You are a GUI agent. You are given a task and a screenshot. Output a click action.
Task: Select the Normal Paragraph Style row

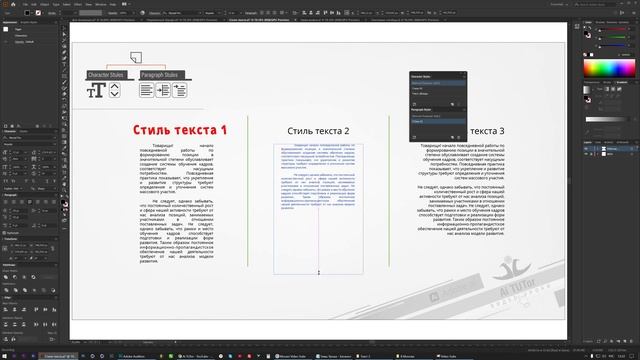(x=438, y=116)
